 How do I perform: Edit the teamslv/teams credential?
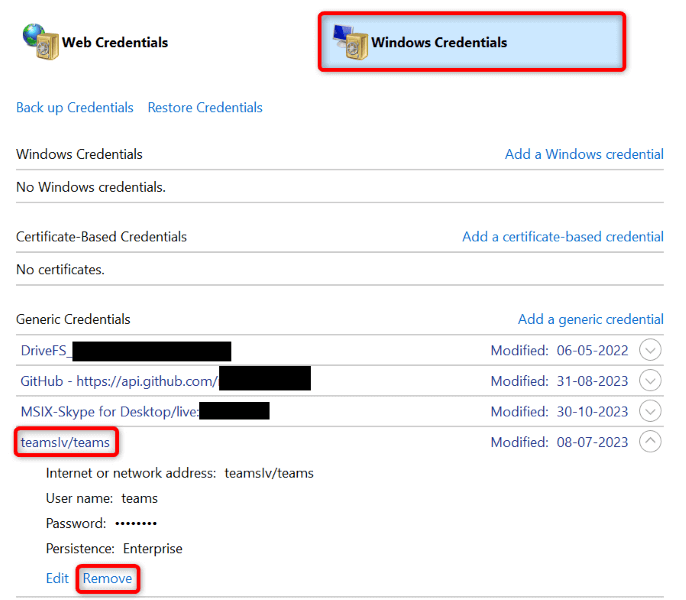(57, 578)
